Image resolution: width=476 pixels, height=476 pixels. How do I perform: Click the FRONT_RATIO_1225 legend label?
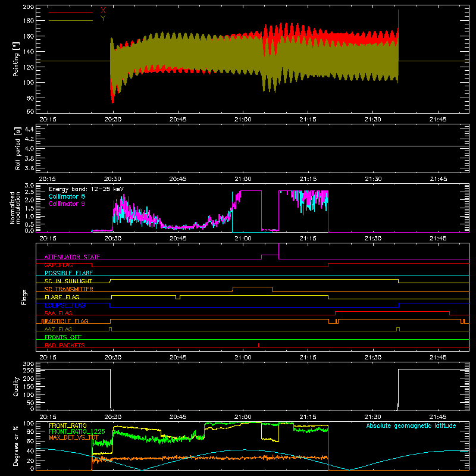tap(77, 431)
